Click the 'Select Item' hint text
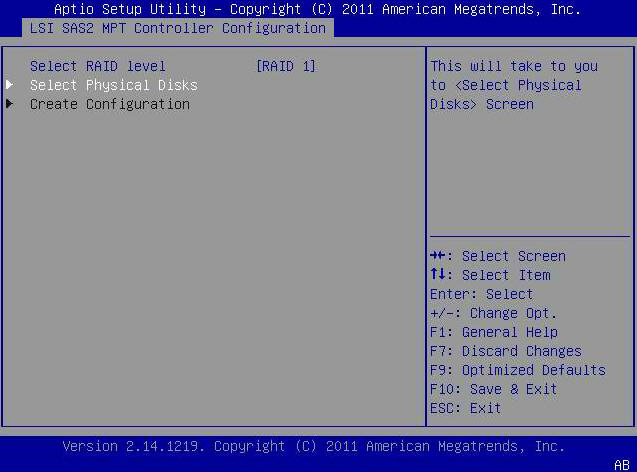This screenshot has width=637, height=472. coord(506,275)
